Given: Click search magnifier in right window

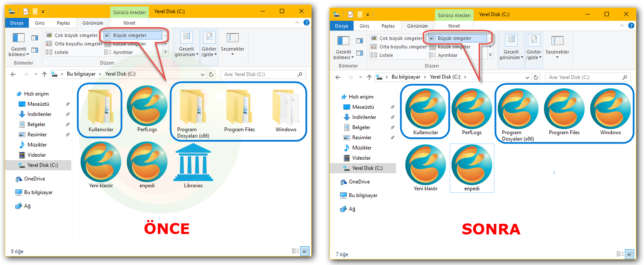Looking at the screenshot, I should (x=624, y=77).
